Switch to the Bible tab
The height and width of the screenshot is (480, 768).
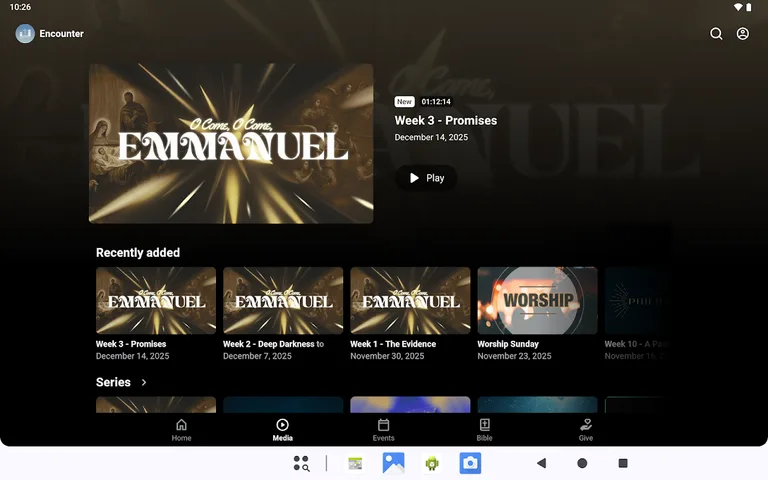(484, 430)
